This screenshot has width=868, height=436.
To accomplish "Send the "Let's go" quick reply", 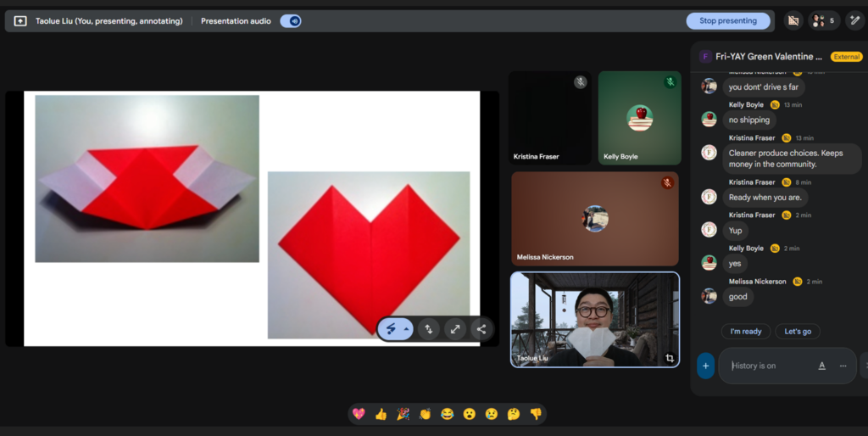I will click(x=797, y=332).
